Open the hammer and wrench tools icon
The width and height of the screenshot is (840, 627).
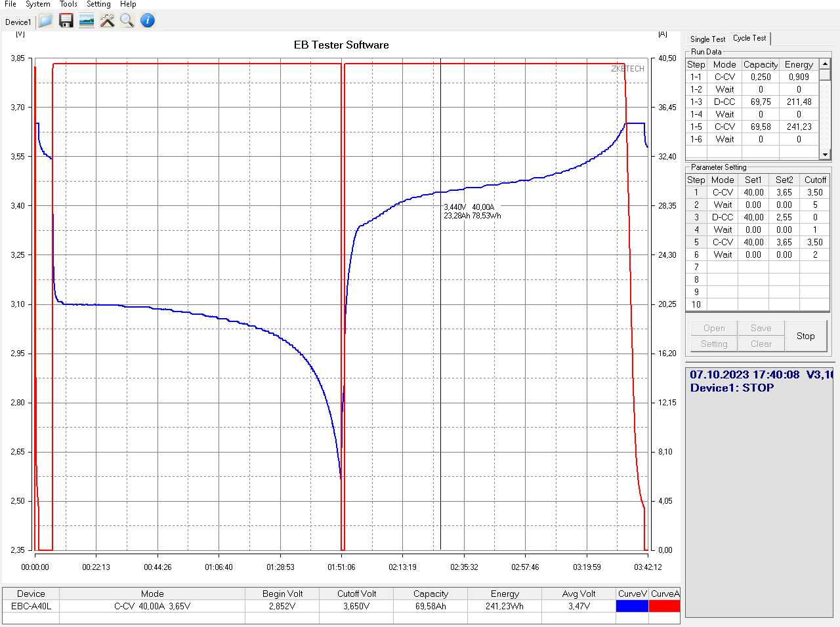[x=107, y=21]
